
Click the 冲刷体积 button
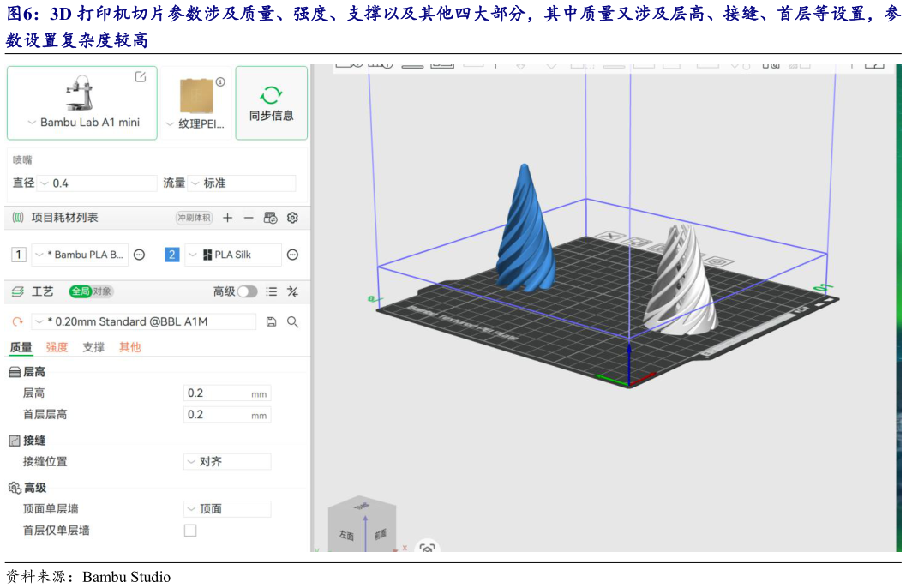point(195,218)
